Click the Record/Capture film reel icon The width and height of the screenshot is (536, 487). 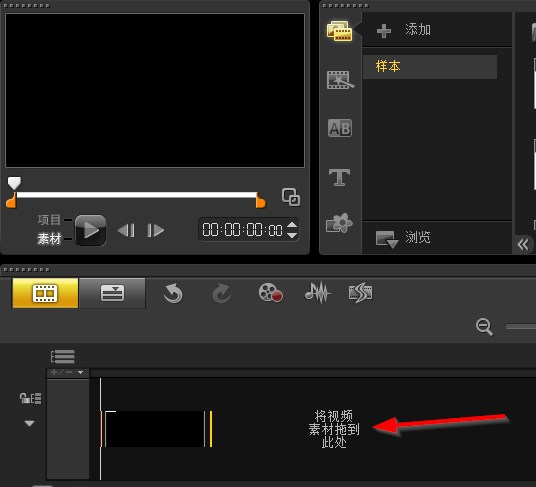[x=270, y=293]
